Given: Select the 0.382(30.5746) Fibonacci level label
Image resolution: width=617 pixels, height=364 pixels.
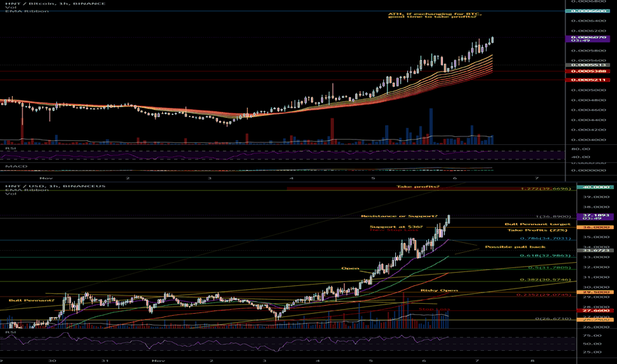Looking at the screenshot, I should (545, 280).
